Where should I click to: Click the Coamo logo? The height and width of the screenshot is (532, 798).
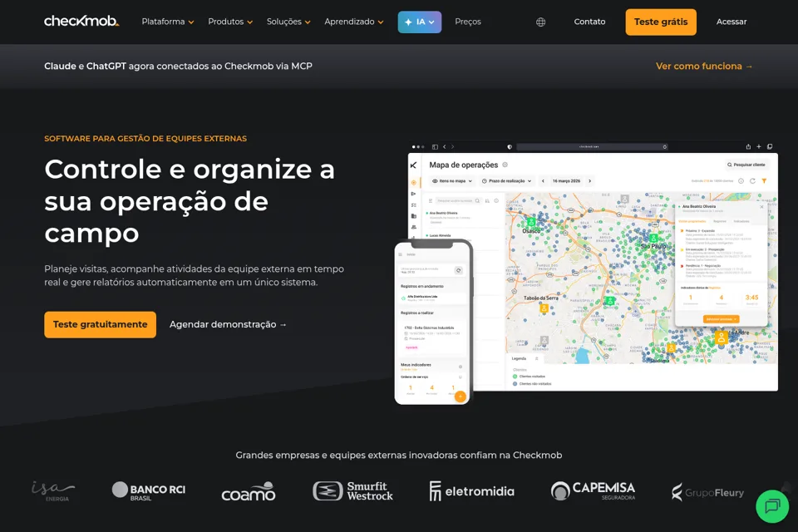(249, 491)
